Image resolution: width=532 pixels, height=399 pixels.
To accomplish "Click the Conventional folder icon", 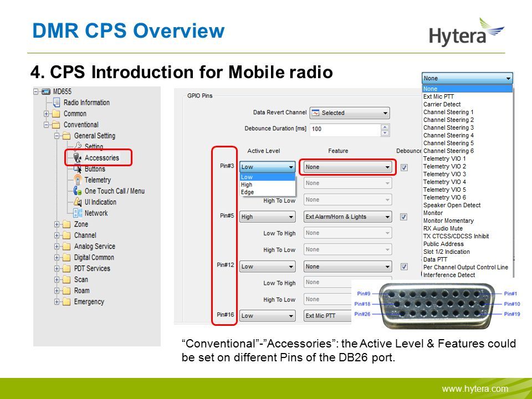I will [56, 125].
